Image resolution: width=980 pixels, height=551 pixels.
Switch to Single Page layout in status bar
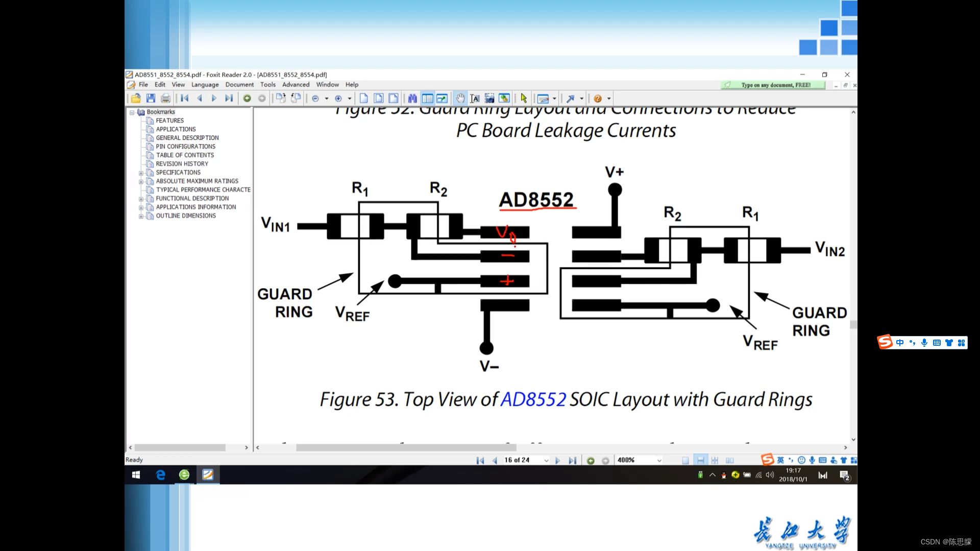click(x=685, y=460)
